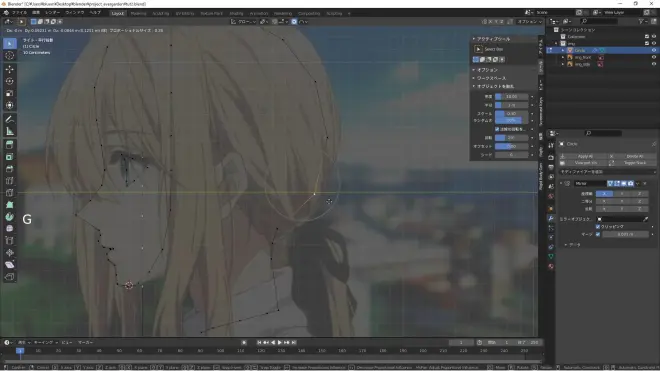Toggle proportional editing in the viewport header
Image resolution: width=660 pixels, height=371 pixels.
coord(294,21)
